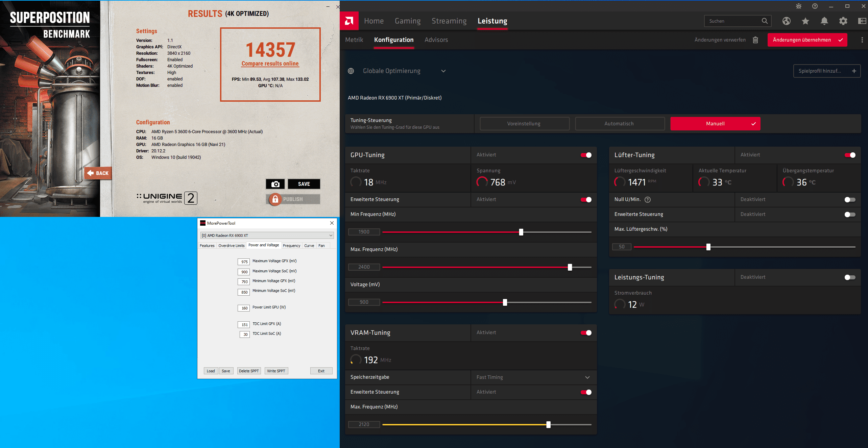Click the trash icon to discard changes
Viewport: 868px width, 448px height.
click(755, 40)
